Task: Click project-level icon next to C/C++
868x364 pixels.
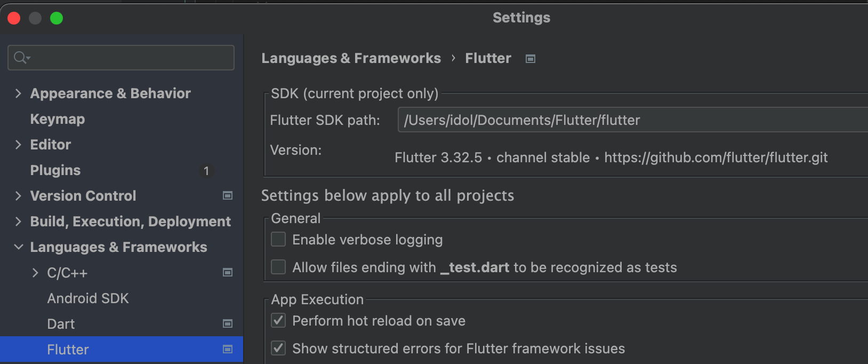Action: coord(228,273)
